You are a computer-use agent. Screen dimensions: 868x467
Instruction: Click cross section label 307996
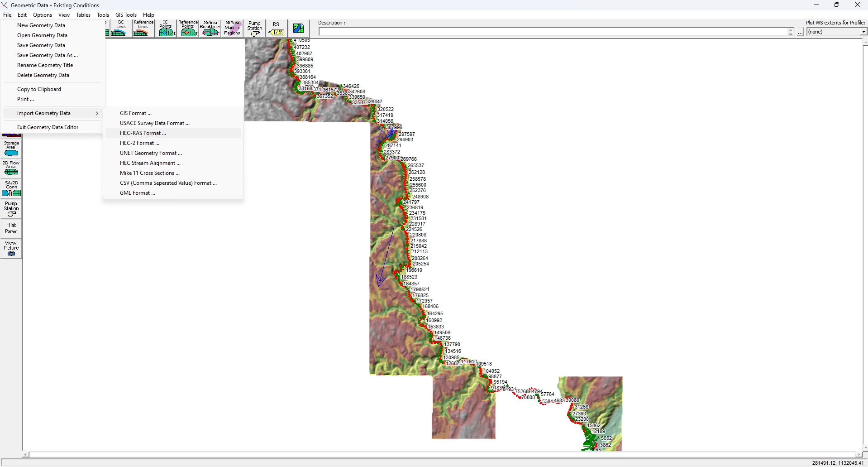pyautogui.click(x=394, y=127)
